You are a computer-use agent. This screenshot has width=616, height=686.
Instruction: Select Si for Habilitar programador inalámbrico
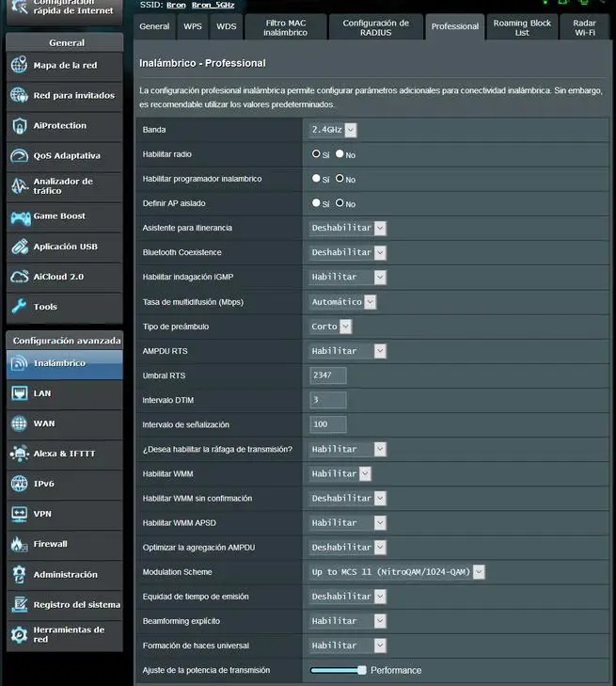click(317, 178)
